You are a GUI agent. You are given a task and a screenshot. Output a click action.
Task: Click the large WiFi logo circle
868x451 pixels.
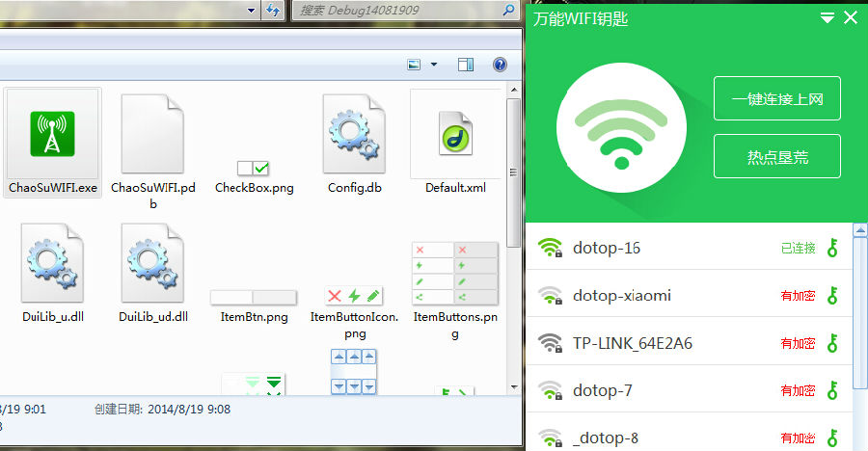[621, 128]
